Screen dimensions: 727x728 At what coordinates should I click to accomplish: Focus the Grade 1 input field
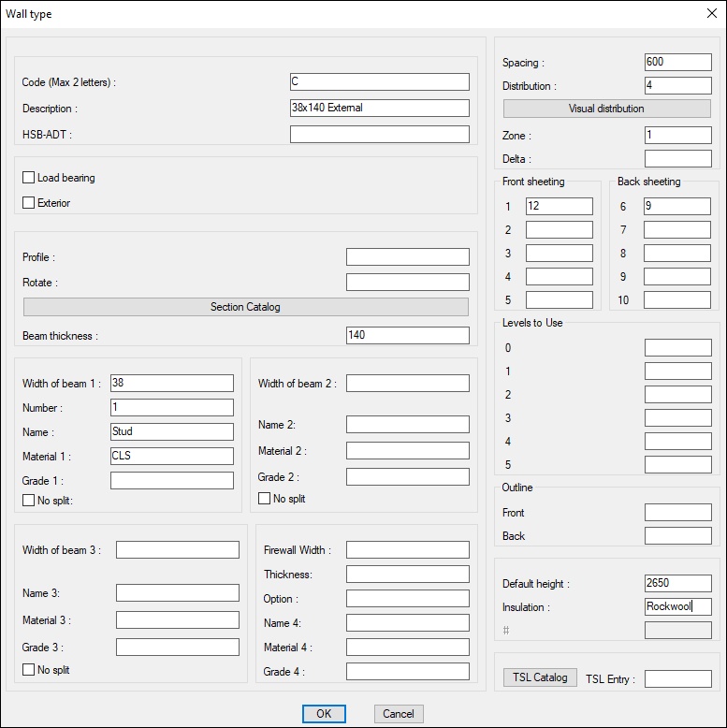(172, 480)
